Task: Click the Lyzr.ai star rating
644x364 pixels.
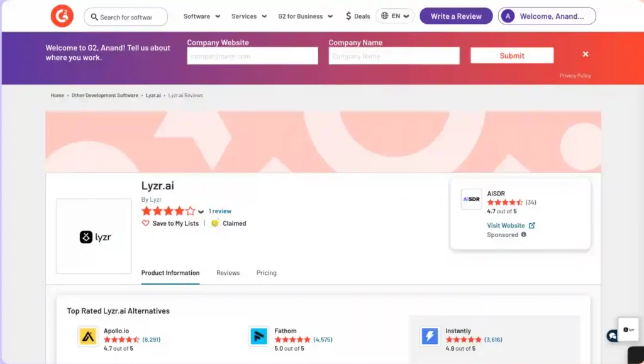Action: (x=169, y=211)
